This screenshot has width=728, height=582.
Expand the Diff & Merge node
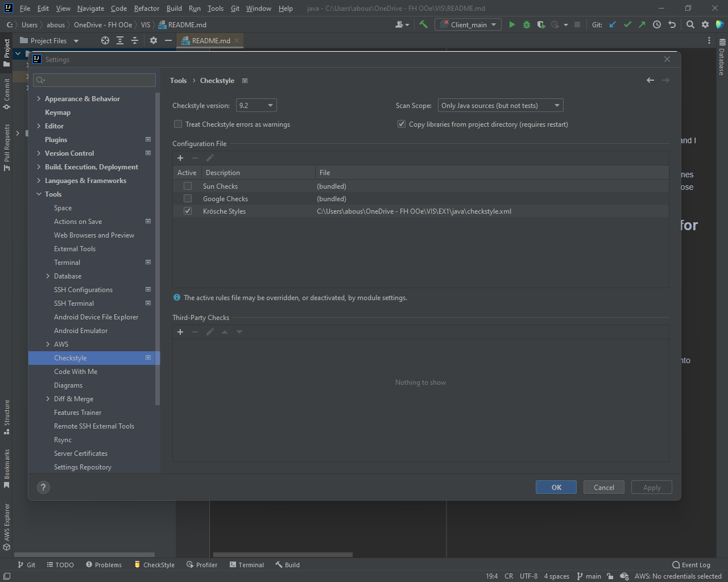click(48, 399)
